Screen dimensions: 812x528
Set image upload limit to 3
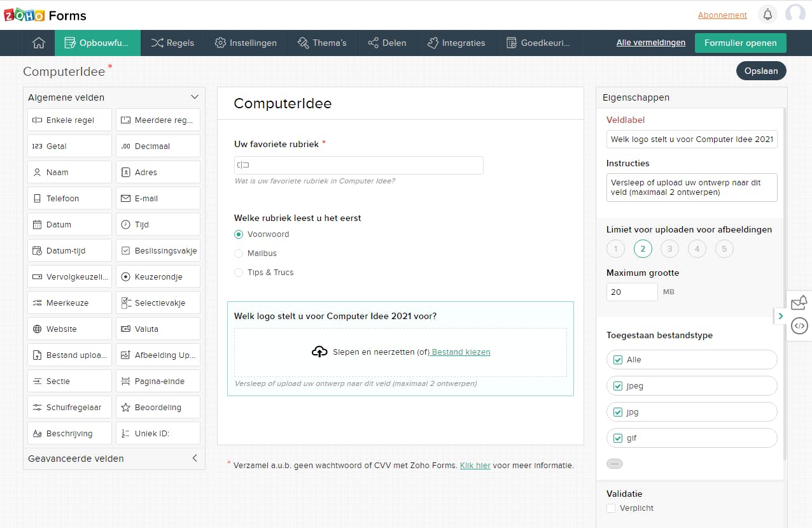pos(669,249)
